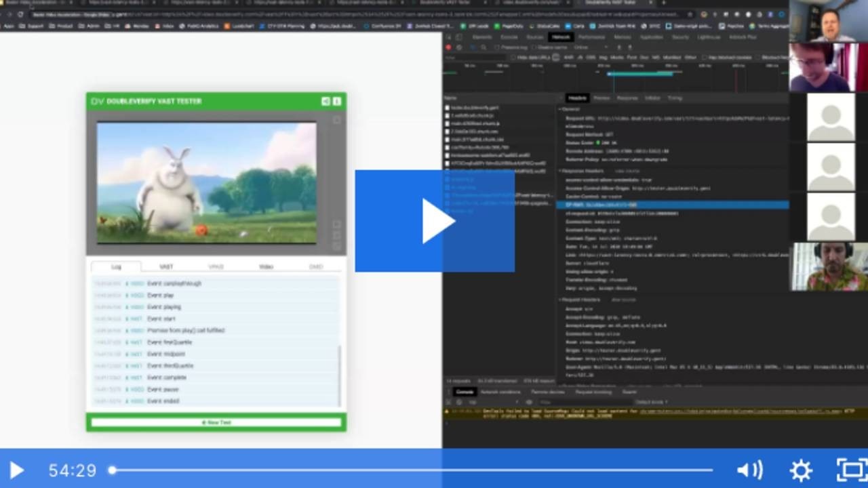The width and height of the screenshot is (868, 488).
Task: Collapse the General headers section
Action: click(569, 108)
